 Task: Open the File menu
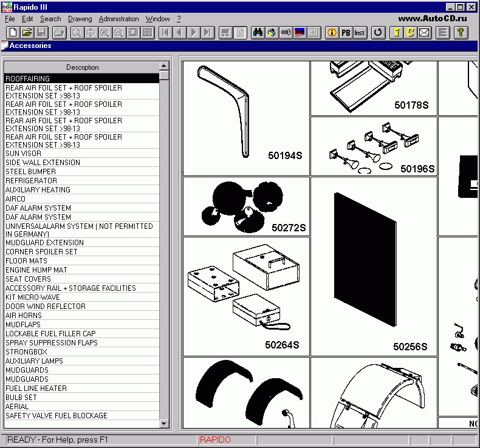pos(10,19)
